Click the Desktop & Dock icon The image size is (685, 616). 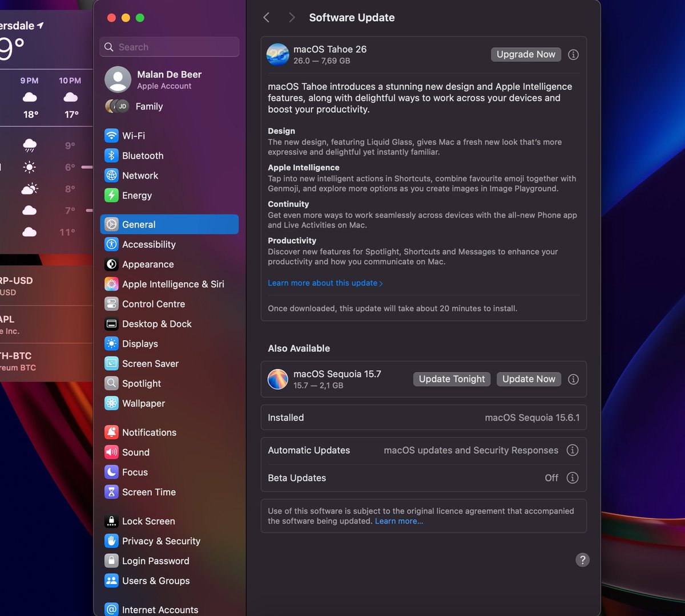(x=111, y=324)
